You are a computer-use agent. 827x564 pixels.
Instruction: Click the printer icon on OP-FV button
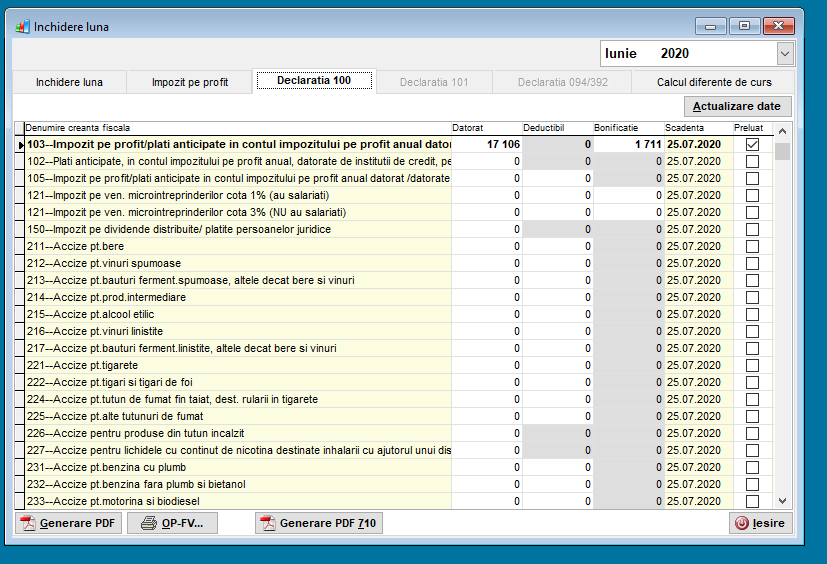pyautogui.click(x=149, y=523)
